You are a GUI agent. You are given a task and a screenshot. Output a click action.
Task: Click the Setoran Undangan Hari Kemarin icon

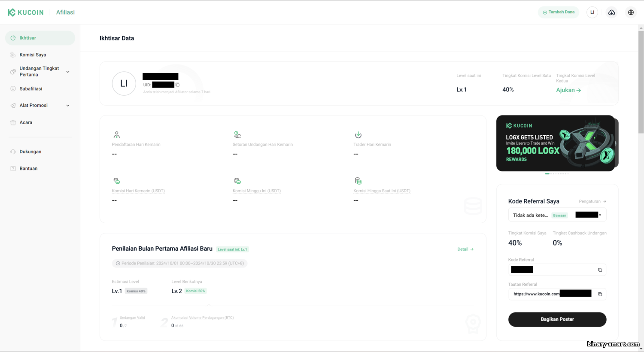(x=237, y=135)
